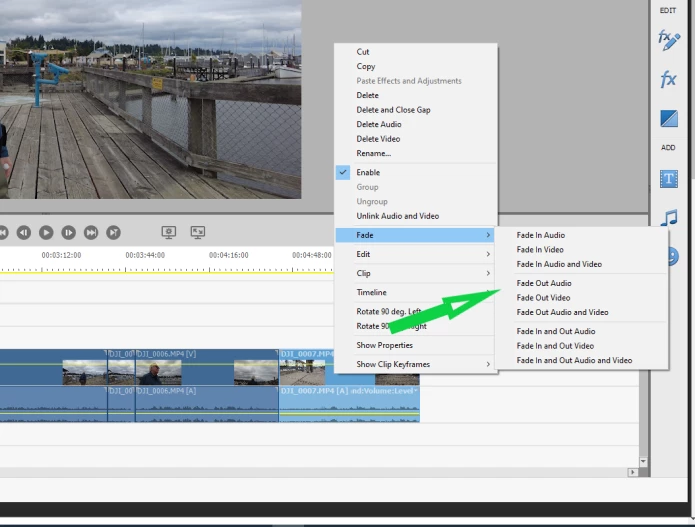Click the timeline vertical scrollbar down arrow
This screenshot has height=527, width=695.
click(x=643, y=462)
